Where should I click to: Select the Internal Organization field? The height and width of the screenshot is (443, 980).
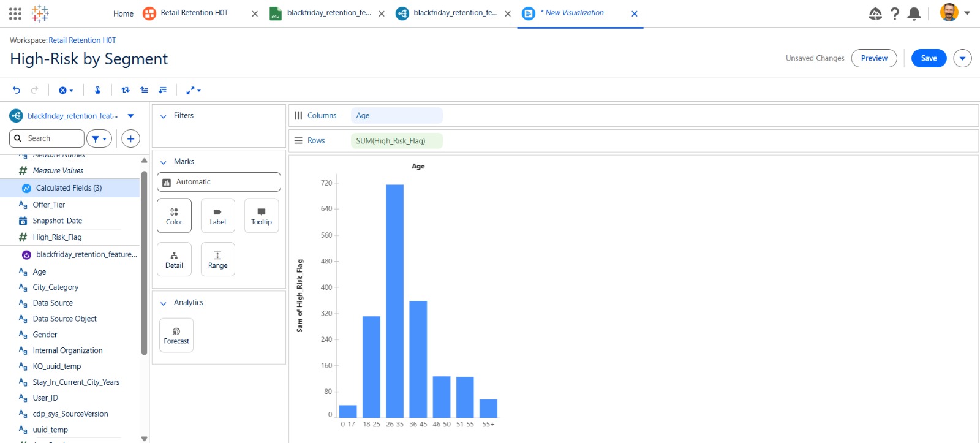tap(67, 350)
